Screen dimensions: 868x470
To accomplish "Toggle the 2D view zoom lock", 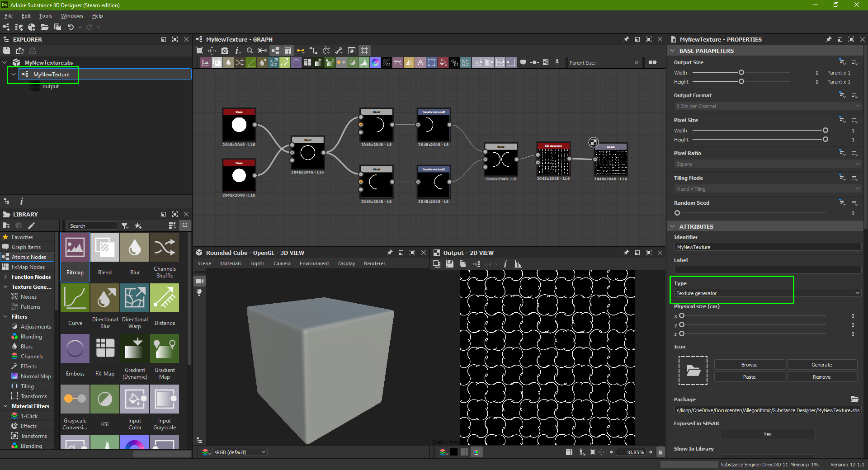I will click(660, 452).
